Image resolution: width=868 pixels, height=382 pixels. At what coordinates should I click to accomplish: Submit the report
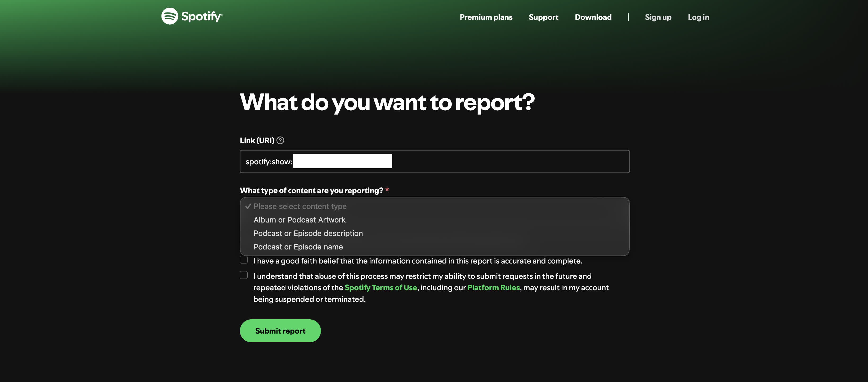(280, 330)
